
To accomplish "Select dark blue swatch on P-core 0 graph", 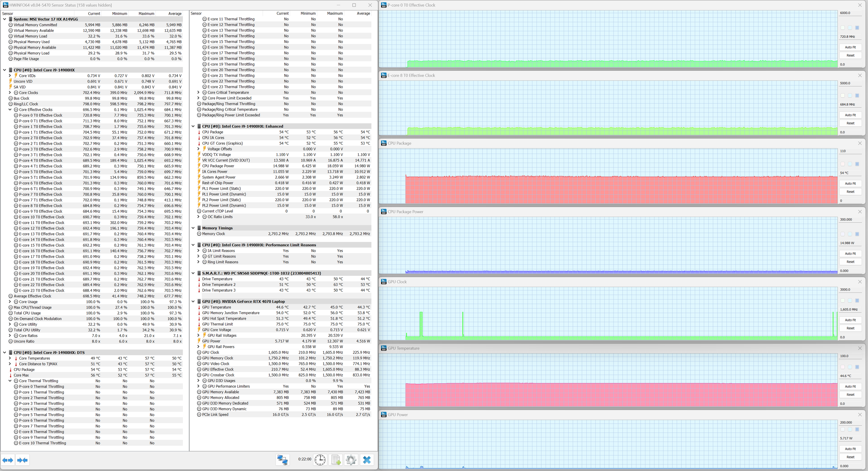I will pyautogui.click(x=857, y=27).
